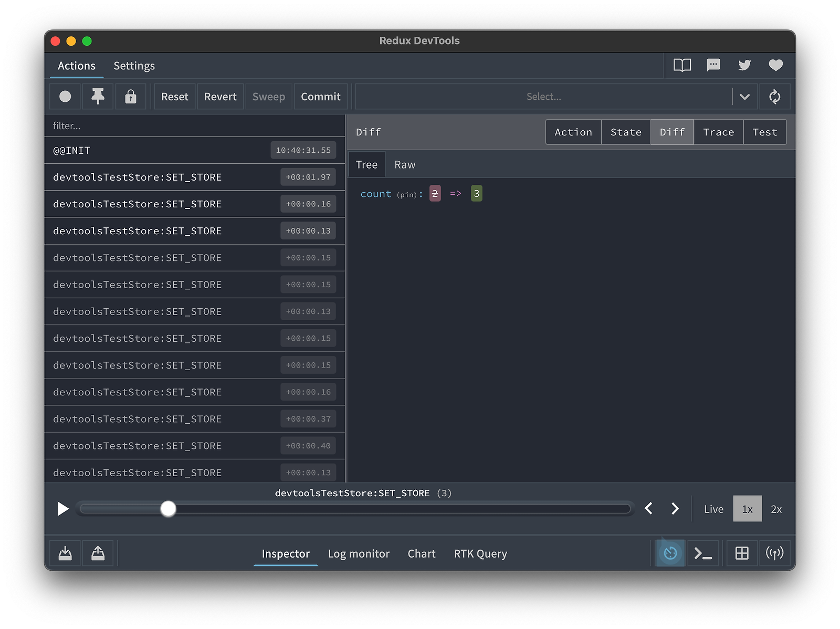Click the Select... instance field

(x=543, y=97)
